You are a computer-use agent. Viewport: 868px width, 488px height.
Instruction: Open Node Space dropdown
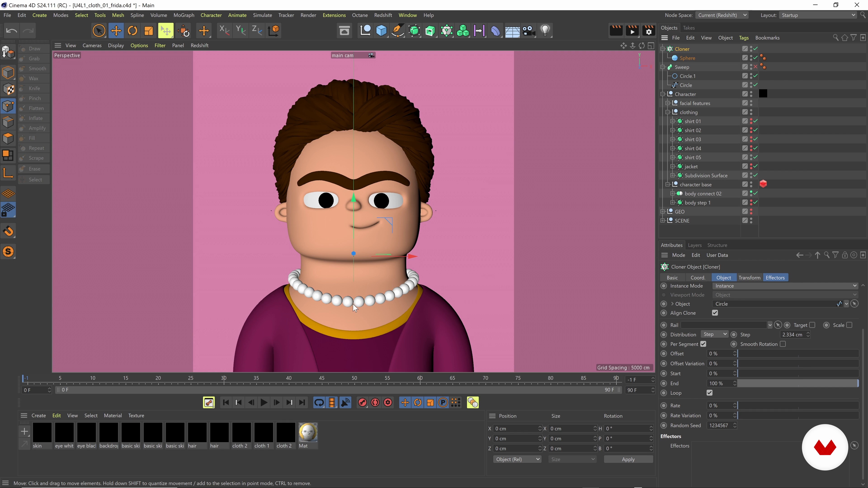point(722,15)
